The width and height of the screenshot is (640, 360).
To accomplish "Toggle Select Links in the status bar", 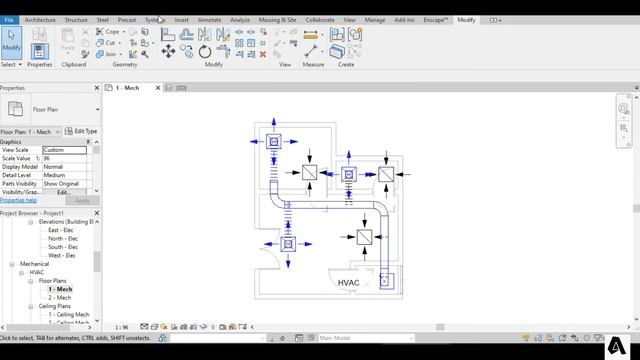I will click(x=526, y=338).
